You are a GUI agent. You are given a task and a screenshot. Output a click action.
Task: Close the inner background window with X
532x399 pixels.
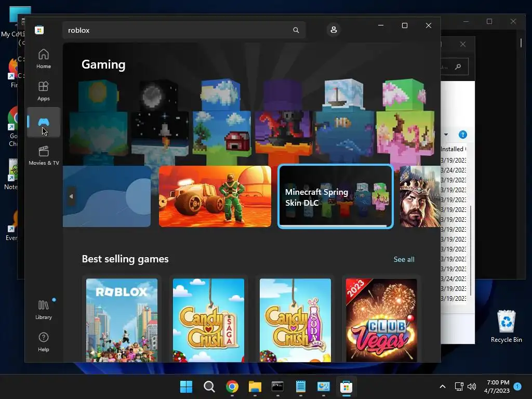point(463,44)
